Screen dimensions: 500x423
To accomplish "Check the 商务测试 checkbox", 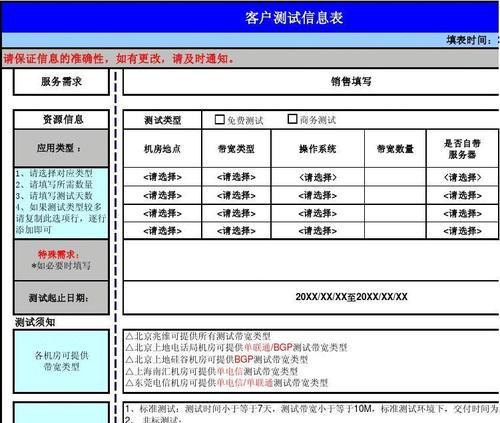I will tap(292, 119).
